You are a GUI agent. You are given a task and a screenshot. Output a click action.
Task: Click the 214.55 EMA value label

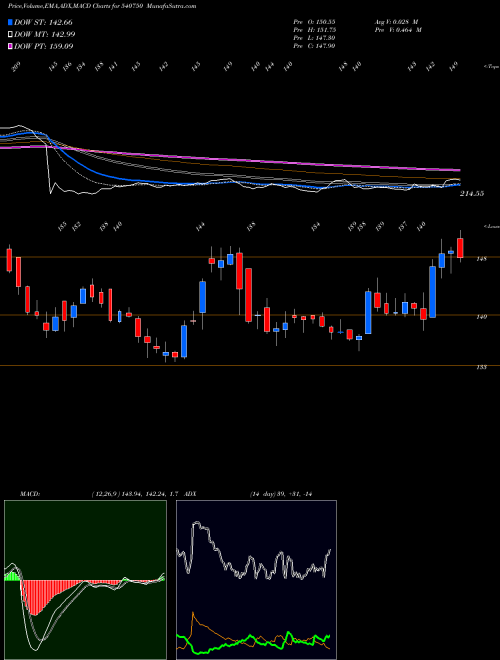(472, 194)
